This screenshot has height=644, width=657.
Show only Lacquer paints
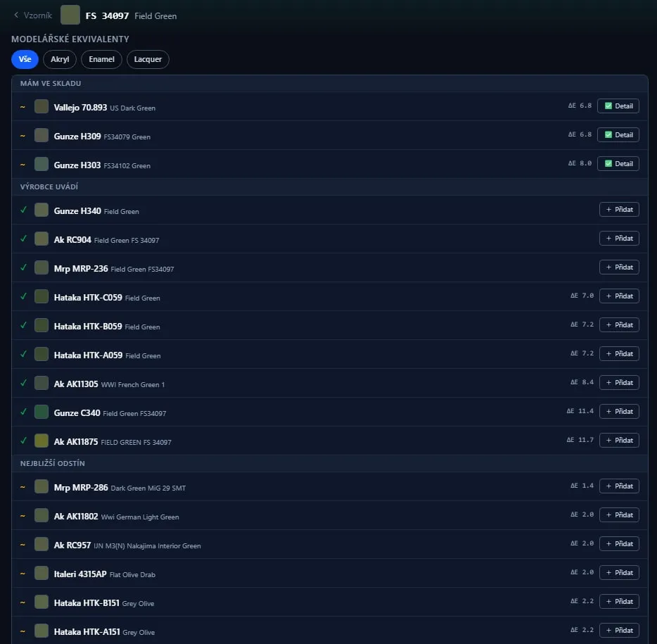pyautogui.click(x=148, y=59)
